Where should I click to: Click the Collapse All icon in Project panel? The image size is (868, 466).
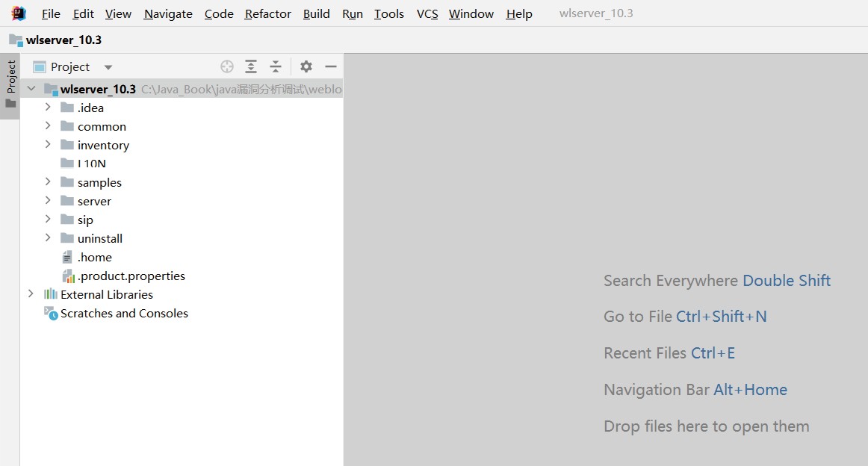pos(276,67)
